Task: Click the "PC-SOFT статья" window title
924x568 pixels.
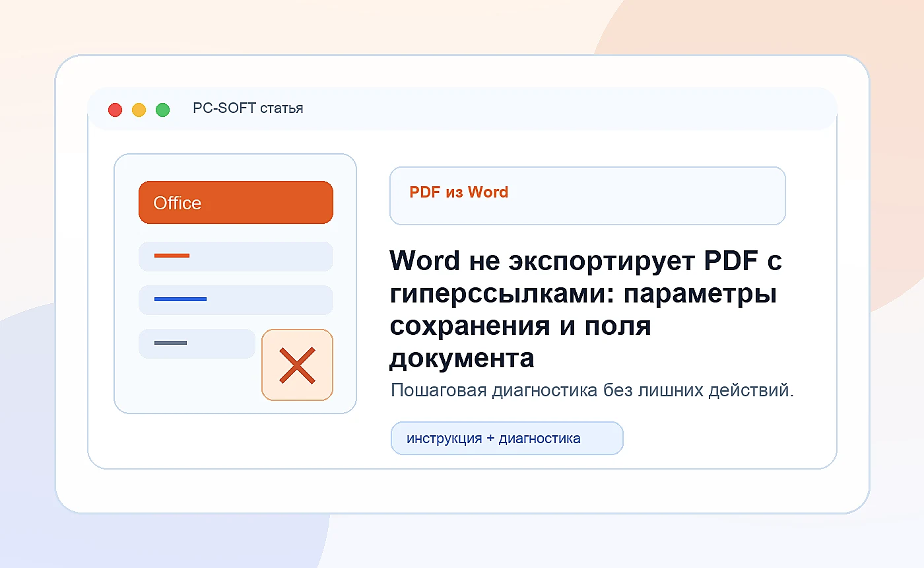Action: pos(248,108)
